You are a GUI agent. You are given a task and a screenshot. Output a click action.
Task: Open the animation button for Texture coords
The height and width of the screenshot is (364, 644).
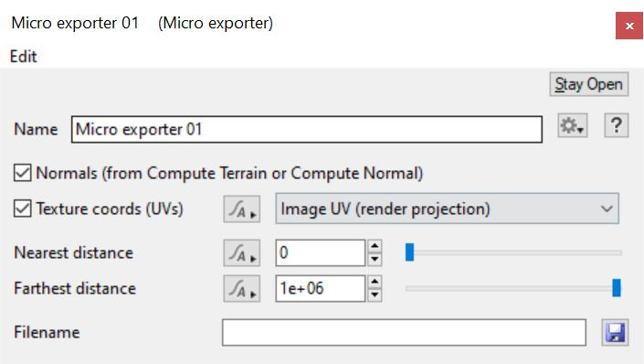pyautogui.click(x=241, y=209)
